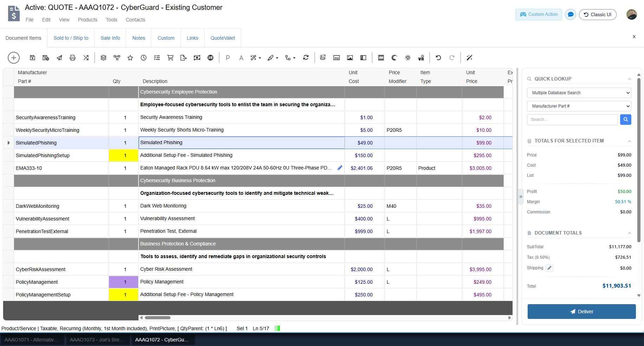
Task: Click the horizontal scrollbar under the grid
Action: tap(157, 318)
